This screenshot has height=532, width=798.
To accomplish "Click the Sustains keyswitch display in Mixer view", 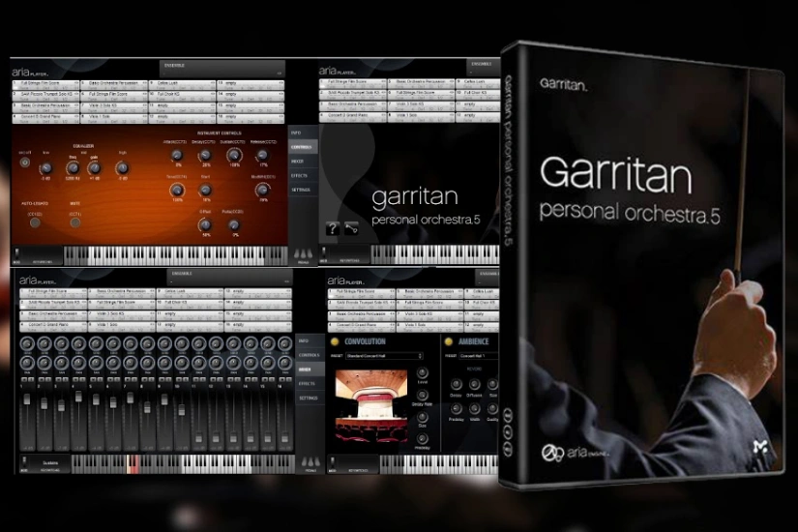I will pos(50,463).
